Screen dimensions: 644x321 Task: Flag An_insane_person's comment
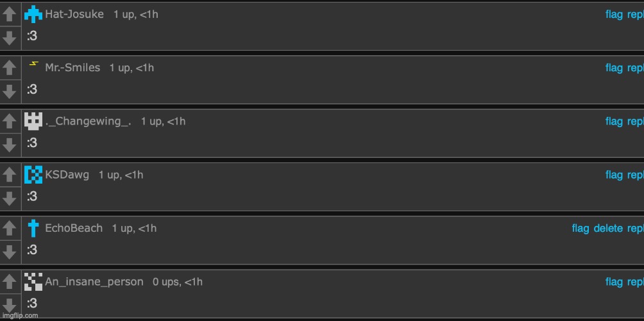click(x=614, y=282)
